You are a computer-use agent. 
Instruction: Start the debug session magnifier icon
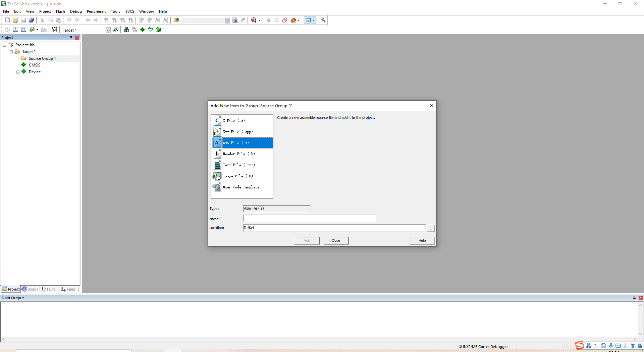pos(254,20)
